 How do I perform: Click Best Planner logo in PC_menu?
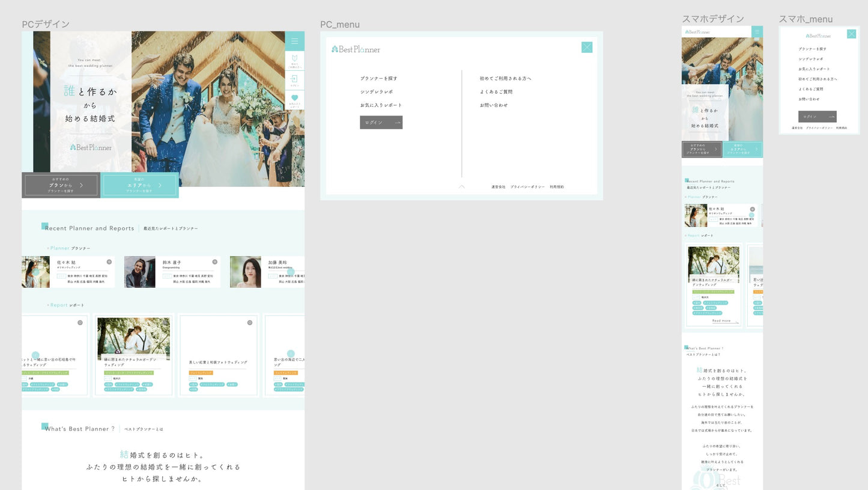click(x=356, y=49)
